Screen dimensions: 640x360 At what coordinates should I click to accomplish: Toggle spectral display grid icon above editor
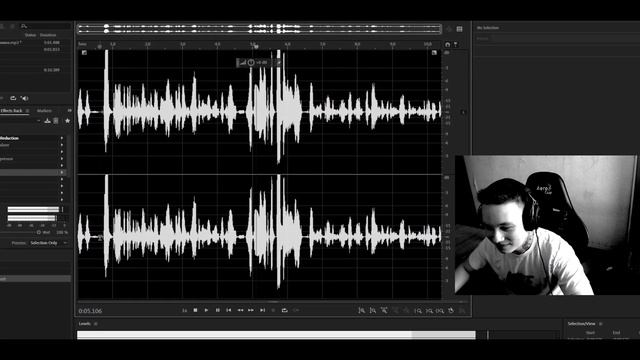pyautogui.click(x=460, y=29)
